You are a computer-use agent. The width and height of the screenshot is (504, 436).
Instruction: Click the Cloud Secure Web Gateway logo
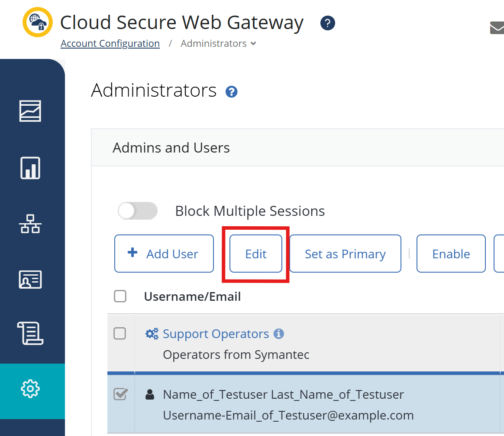click(x=38, y=22)
